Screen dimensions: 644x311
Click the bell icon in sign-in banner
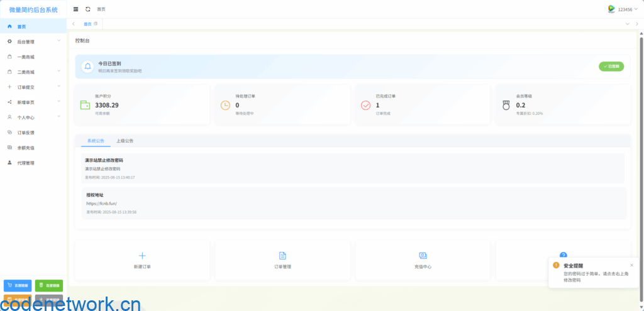(x=88, y=66)
